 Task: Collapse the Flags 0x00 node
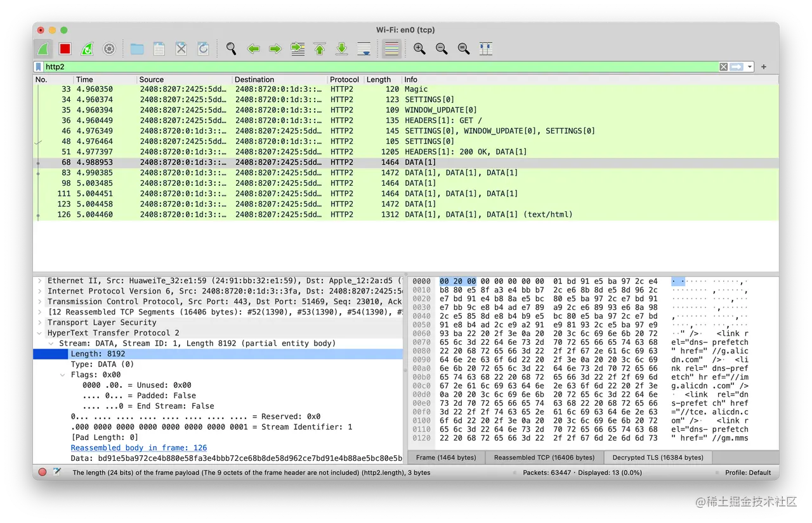(63, 375)
